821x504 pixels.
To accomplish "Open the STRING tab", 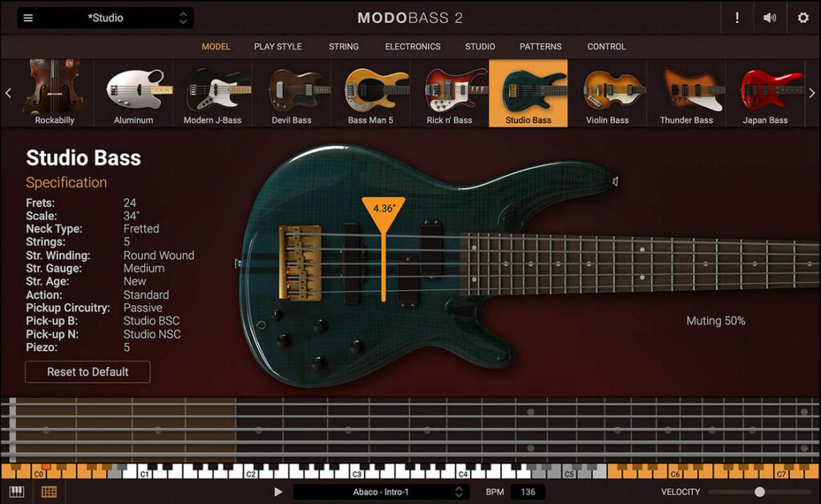I will 343,46.
